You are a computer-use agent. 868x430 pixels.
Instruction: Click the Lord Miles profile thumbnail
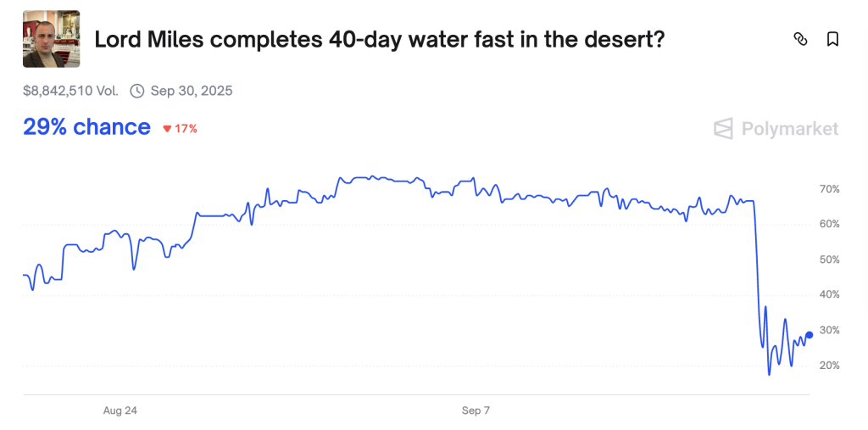51,39
